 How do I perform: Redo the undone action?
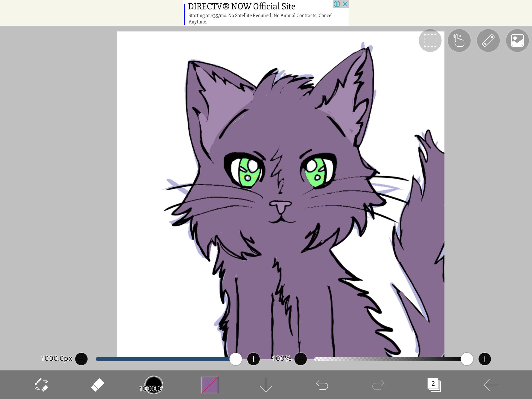click(378, 385)
